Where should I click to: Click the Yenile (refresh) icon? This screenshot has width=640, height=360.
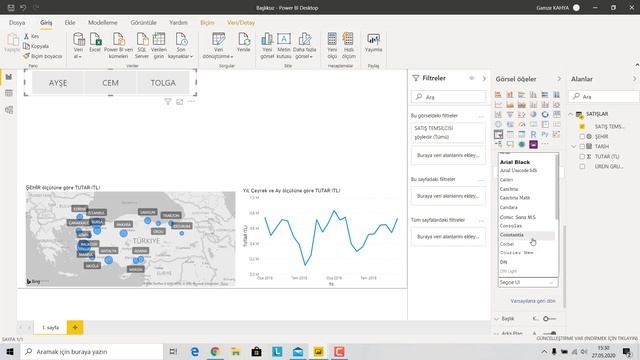tap(244, 40)
